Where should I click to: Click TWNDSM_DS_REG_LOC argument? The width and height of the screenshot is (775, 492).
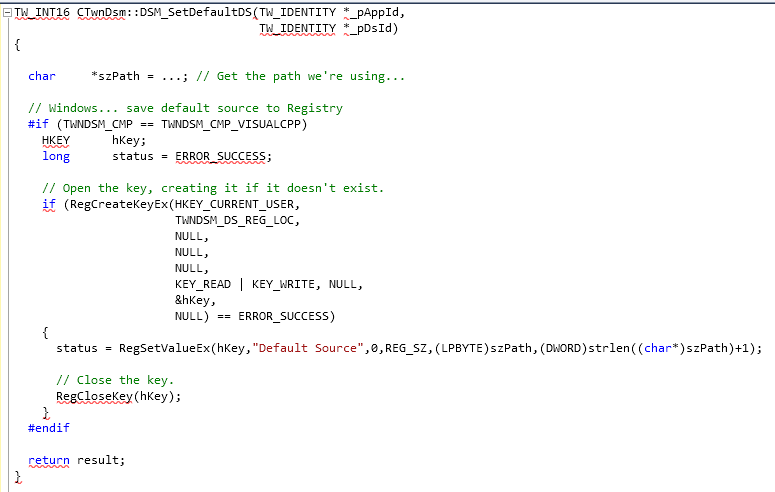(234, 221)
